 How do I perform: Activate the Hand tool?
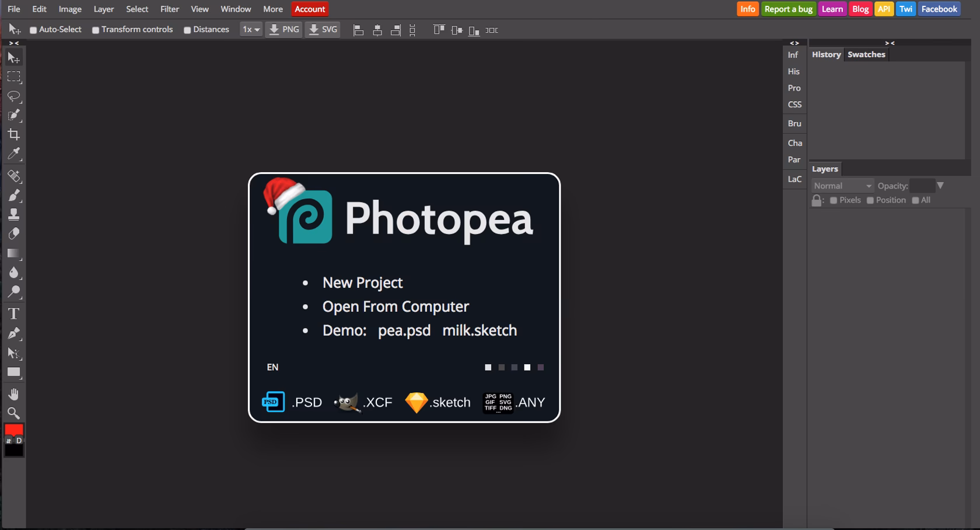14,393
